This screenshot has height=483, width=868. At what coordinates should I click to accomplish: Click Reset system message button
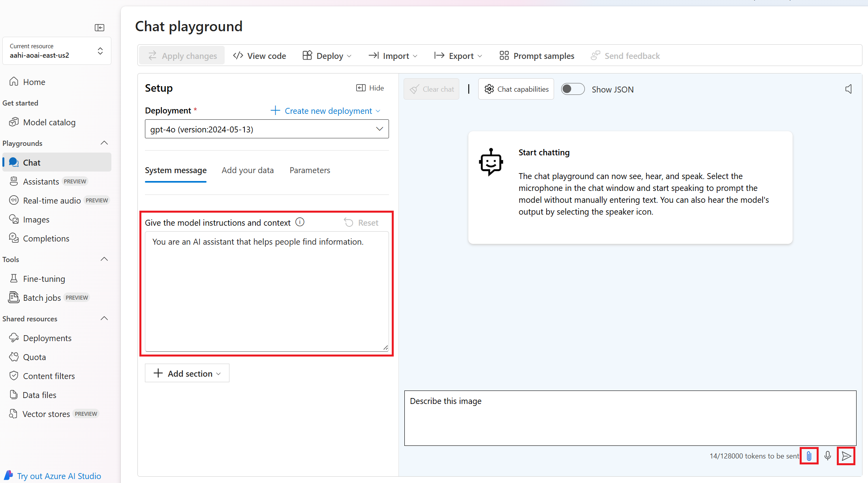361,223
